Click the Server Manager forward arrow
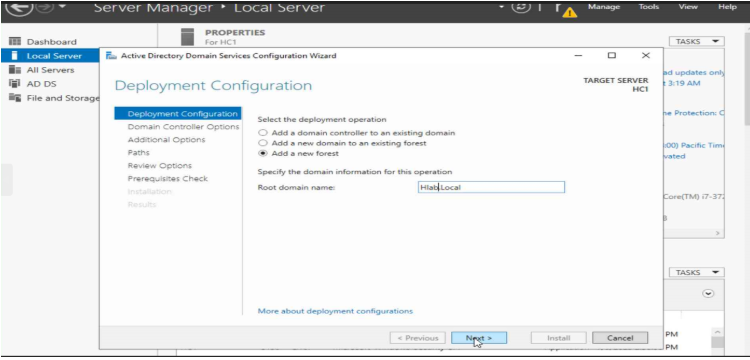The image size is (750, 360). 44,8
